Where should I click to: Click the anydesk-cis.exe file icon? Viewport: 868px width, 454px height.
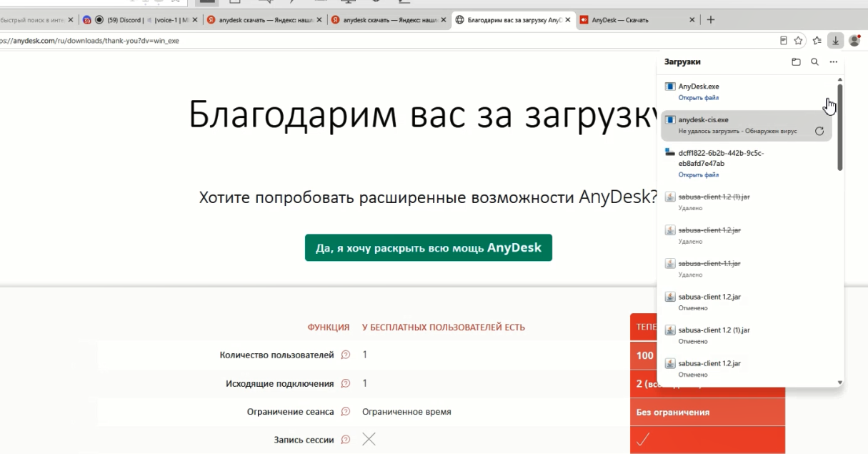click(x=670, y=120)
